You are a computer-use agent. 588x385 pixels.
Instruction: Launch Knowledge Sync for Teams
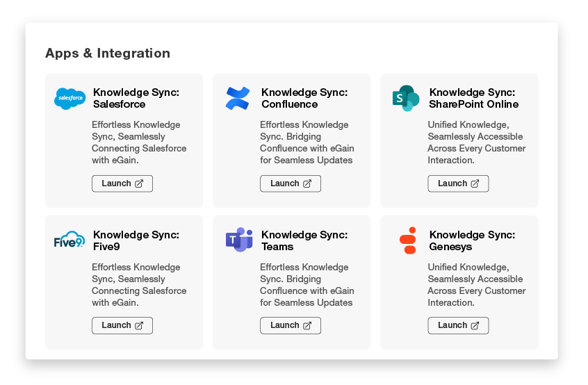pos(291,325)
